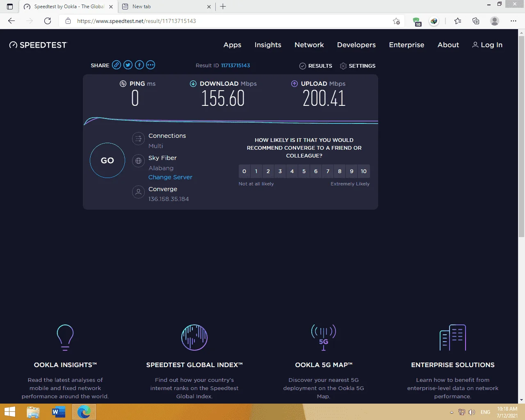Open File Explorer from taskbar
Screen dimensions: 525x420
point(33,412)
